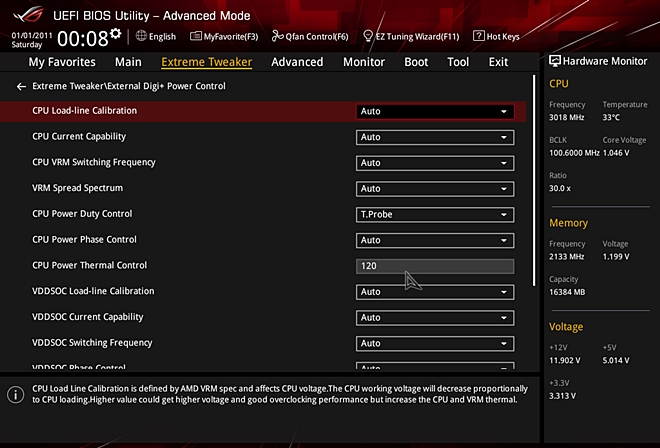Open VDDSOC Load-line Calibration dropdown
The image size is (660, 448).
[435, 292]
